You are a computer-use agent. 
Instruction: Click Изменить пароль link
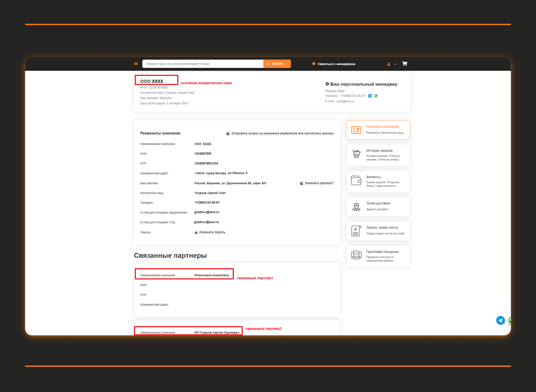coord(212,232)
